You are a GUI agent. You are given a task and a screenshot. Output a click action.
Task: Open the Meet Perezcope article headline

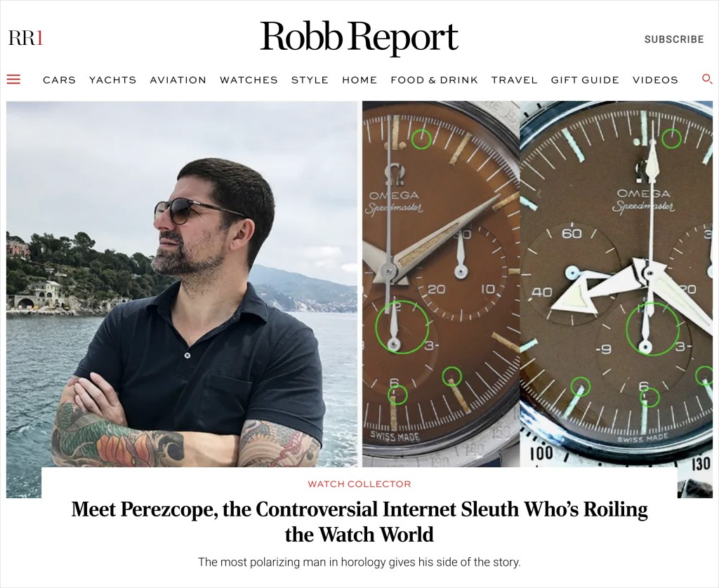tap(359, 522)
